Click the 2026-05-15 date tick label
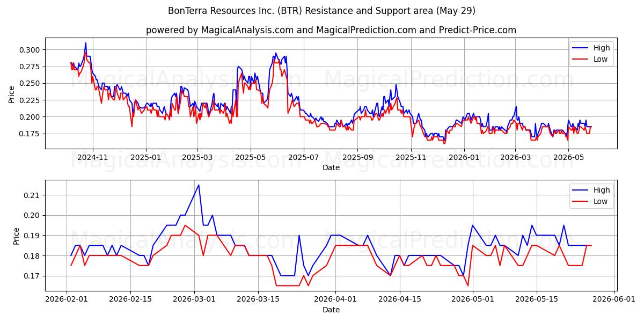The width and height of the screenshot is (644, 322). [536, 299]
